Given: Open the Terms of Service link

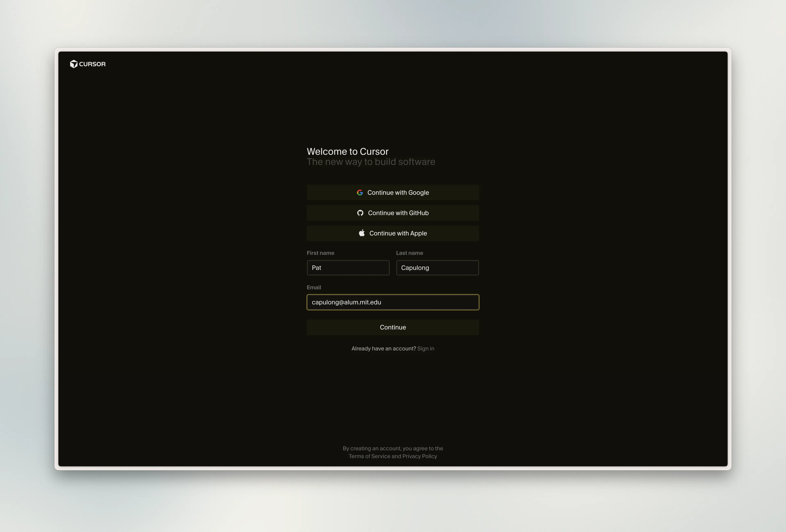Looking at the screenshot, I should [x=369, y=456].
